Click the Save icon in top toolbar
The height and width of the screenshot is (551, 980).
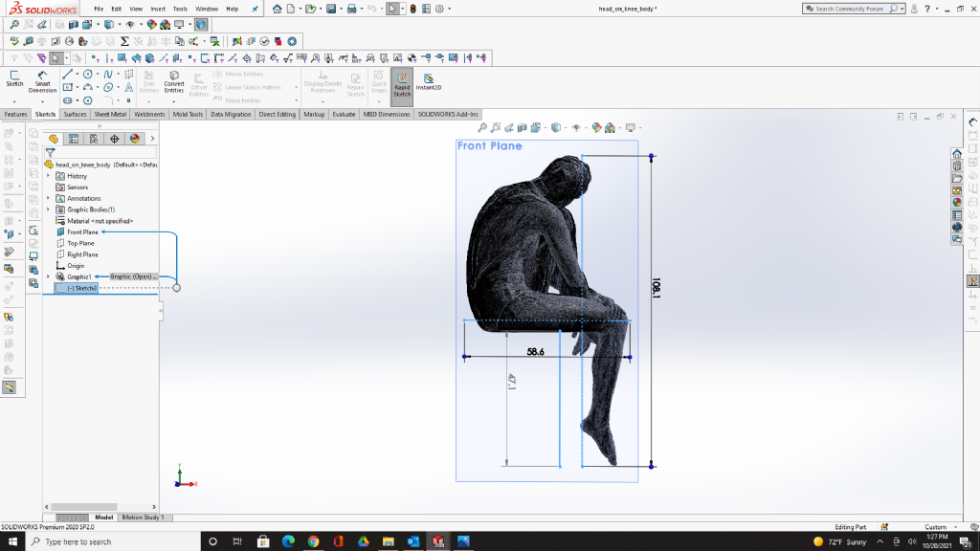click(x=331, y=9)
